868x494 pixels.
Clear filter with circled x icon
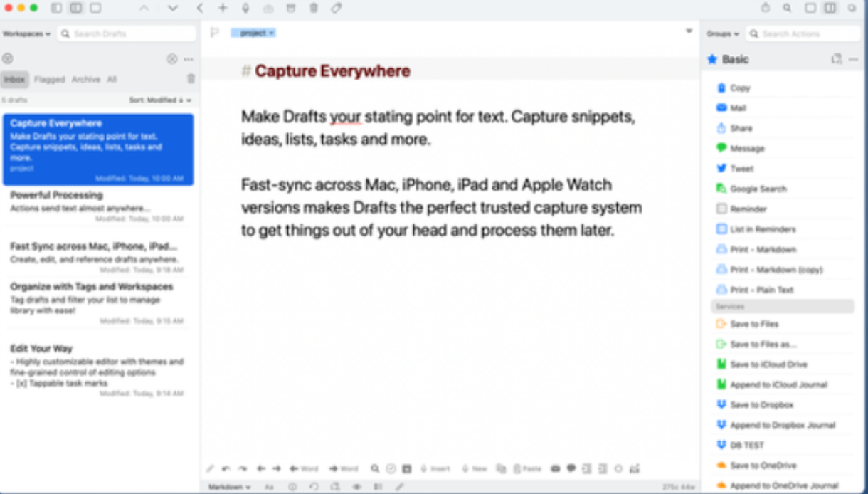click(172, 59)
